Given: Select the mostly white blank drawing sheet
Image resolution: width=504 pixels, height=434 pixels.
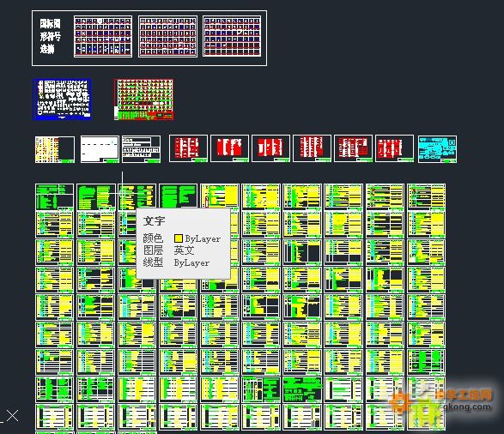Looking at the screenshot, I should 100,149.
